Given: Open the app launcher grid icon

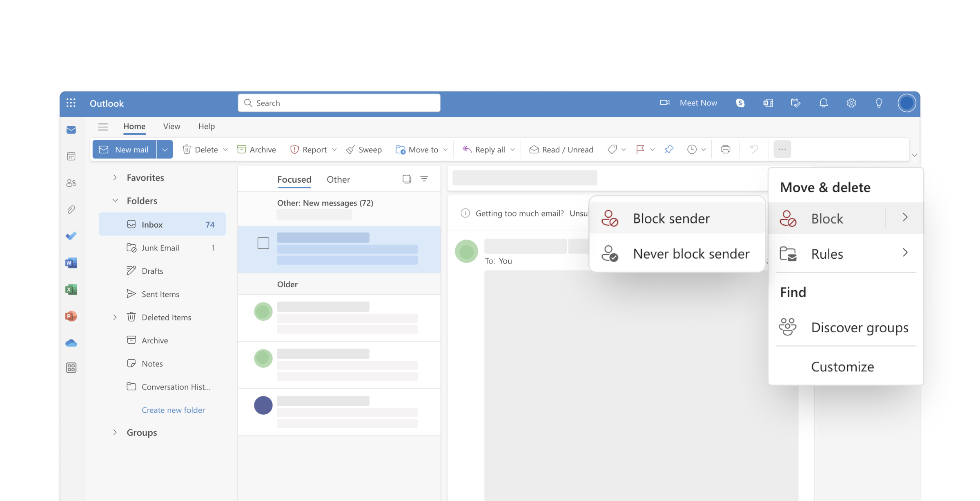Looking at the screenshot, I should [x=71, y=103].
